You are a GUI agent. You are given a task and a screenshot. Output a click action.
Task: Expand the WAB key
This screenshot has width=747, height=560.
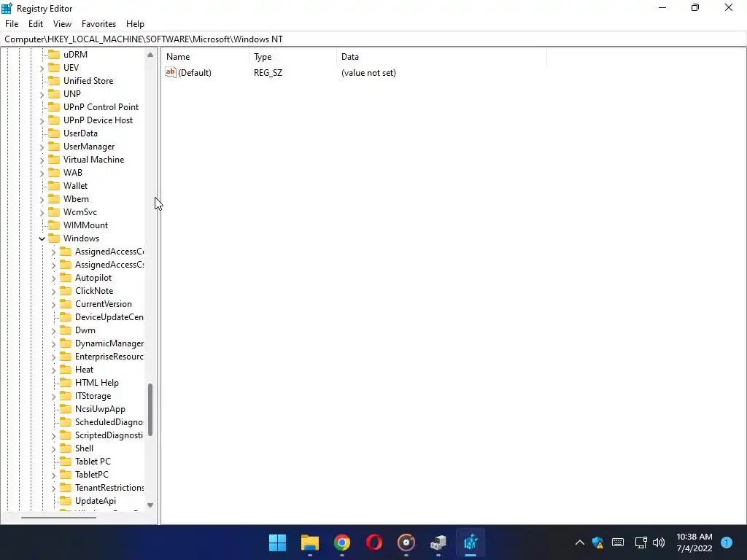point(42,173)
